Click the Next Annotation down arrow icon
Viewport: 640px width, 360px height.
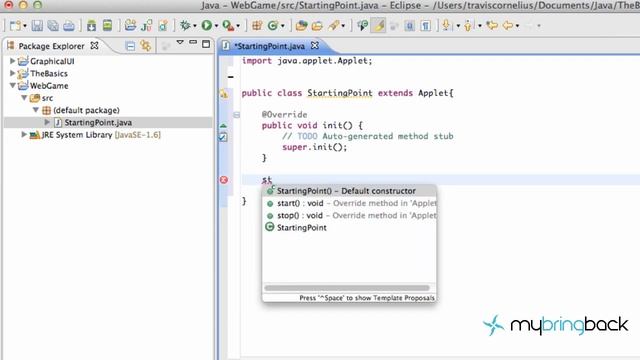pyautogui.click(x=447, y=25)
